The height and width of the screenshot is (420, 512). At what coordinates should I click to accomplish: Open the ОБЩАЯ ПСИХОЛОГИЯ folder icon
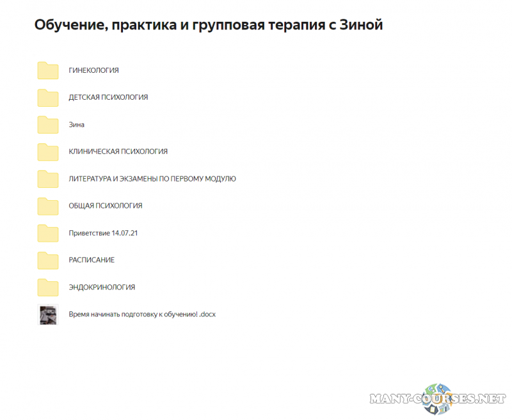(47, 206)
